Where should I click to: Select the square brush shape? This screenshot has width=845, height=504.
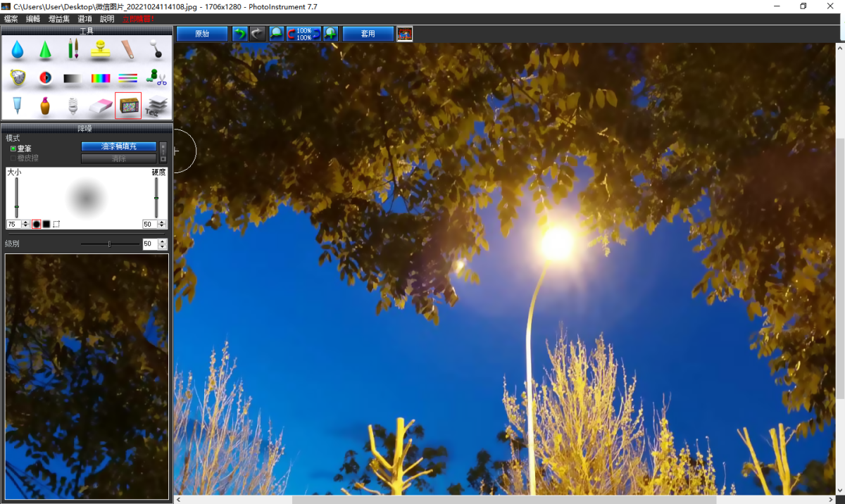click(x=46, y=224)
